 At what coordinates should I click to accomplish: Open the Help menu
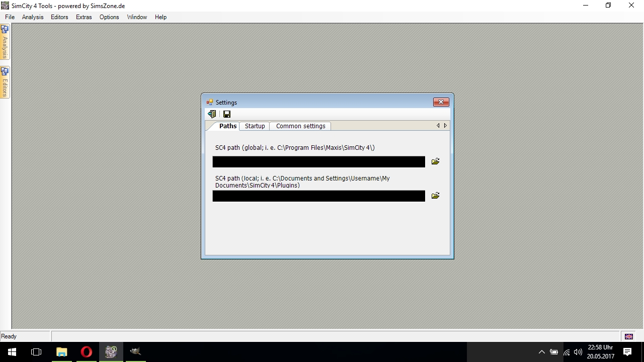160,17
